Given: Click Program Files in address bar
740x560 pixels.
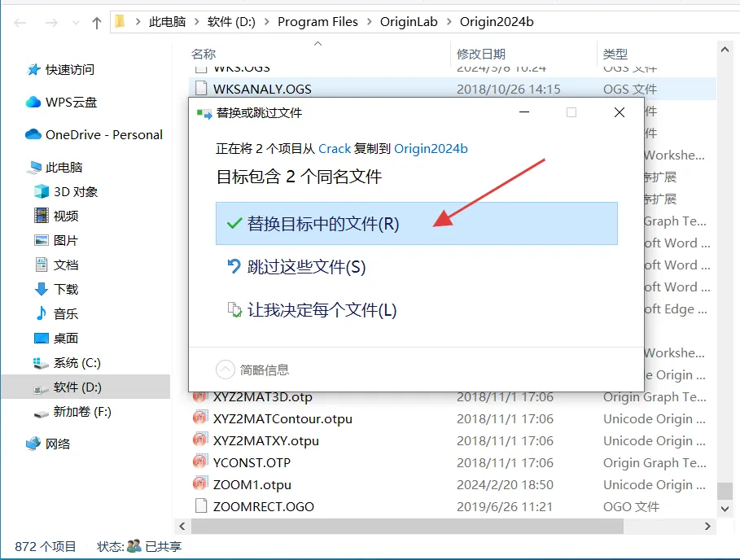Looking at the screenshot, I should point(317,22).
